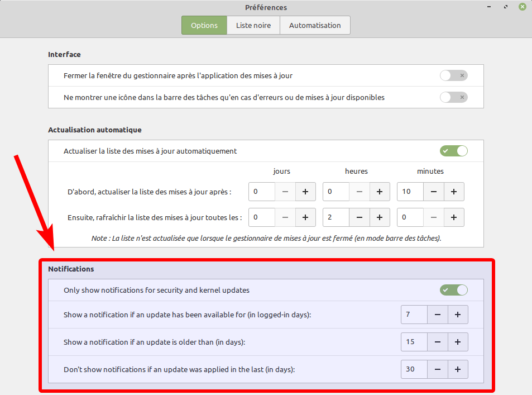Close the Préférences window
The image size is (532, 395).
pos(523,7)
